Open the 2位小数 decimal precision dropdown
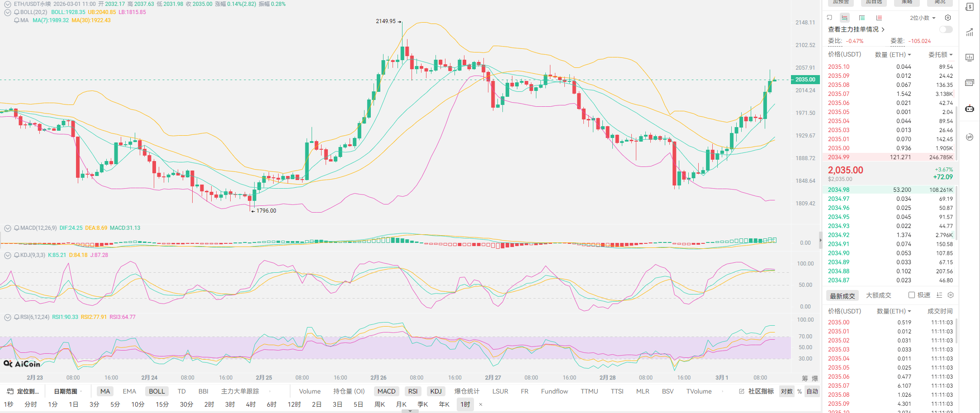This screenshot has height=413, width=980. (x=923, y=18)
